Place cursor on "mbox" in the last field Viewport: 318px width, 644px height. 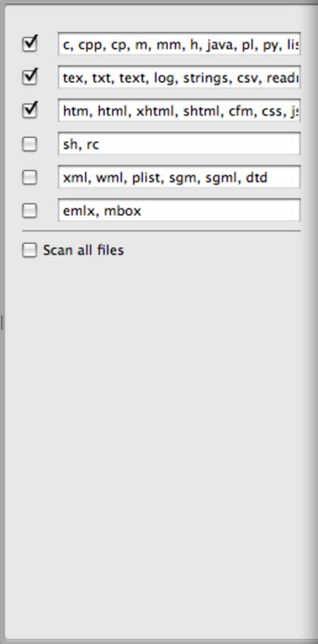[123, 211]
